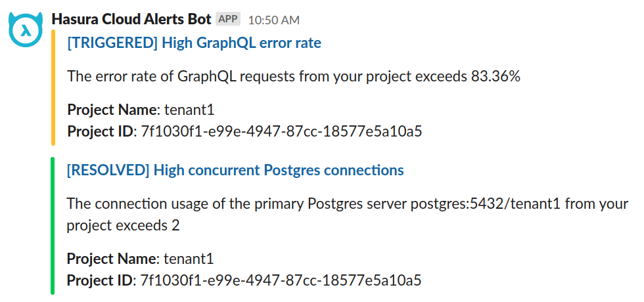
Task: Click the tenant1 value in triggered alert
Action: click(189, 110)
